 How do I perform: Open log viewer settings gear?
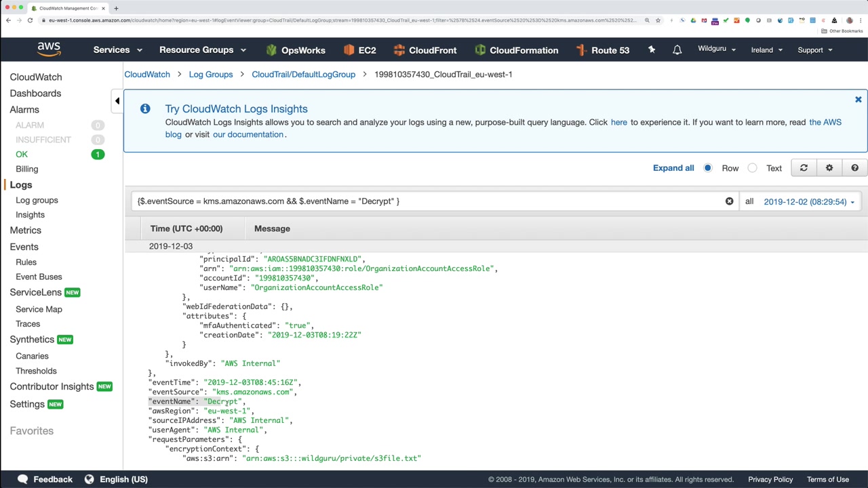pyautogui.click(x=829, y=168)
